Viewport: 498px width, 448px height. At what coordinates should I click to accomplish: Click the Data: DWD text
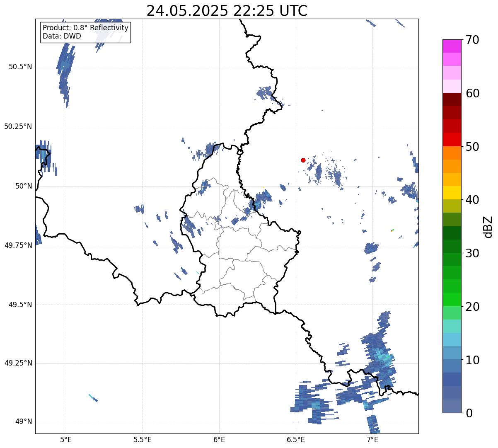click(x=62, y=36)
